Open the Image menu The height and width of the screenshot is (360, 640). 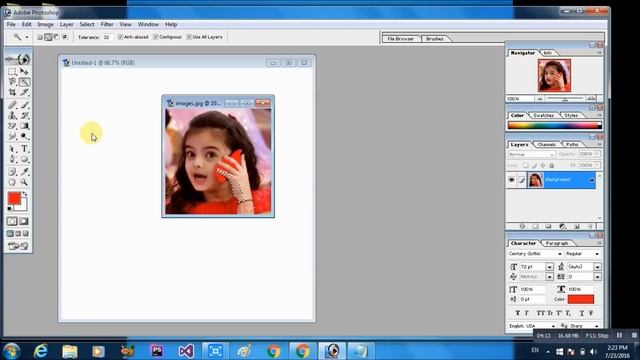coord(45,24)
